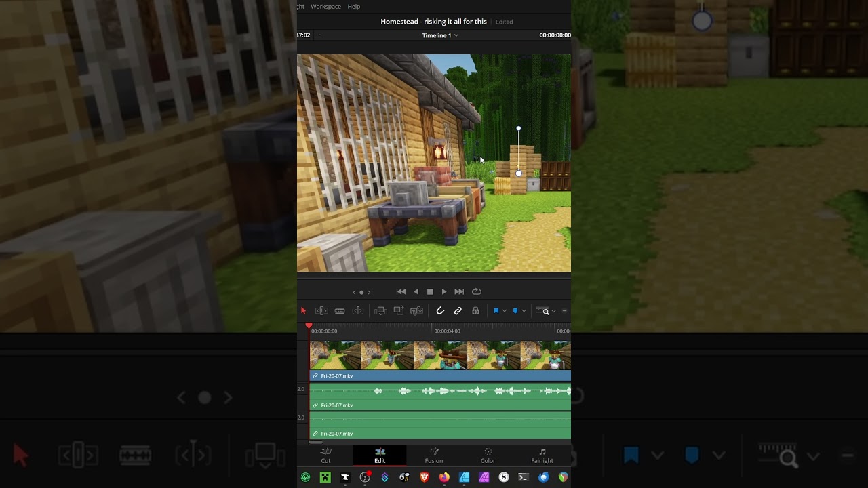868x488 pixels.
Task: Play the timeline in reverse
Action: tap(416, 291)
